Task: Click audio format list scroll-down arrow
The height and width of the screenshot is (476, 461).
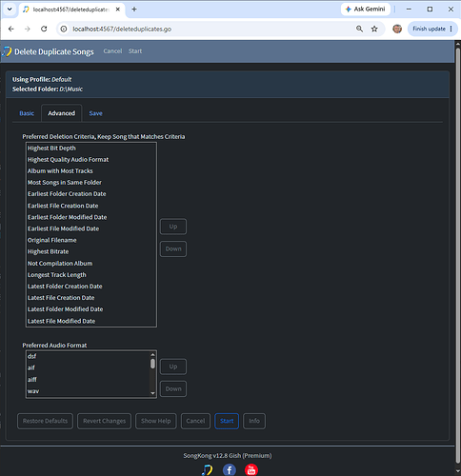Action: tap(152, 393)
